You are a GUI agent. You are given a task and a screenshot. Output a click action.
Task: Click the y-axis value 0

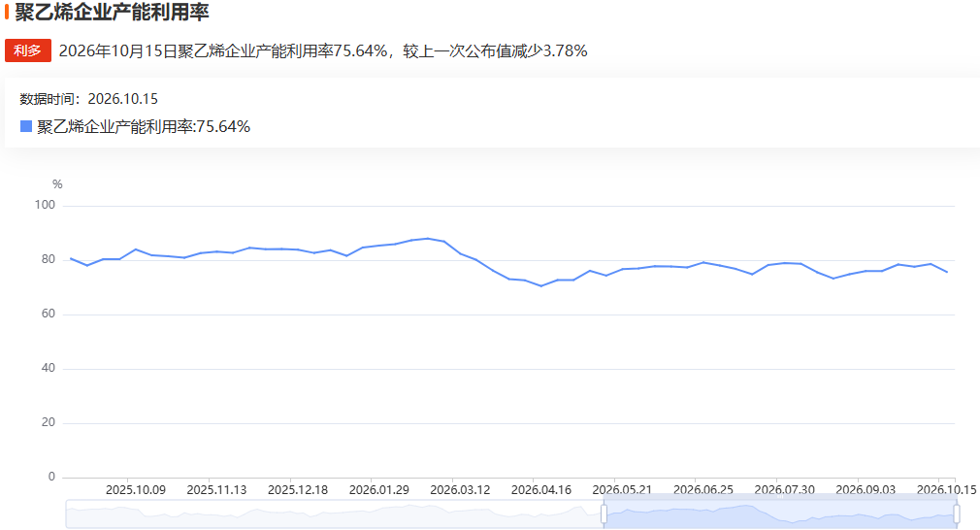click(x=51, y=477)
